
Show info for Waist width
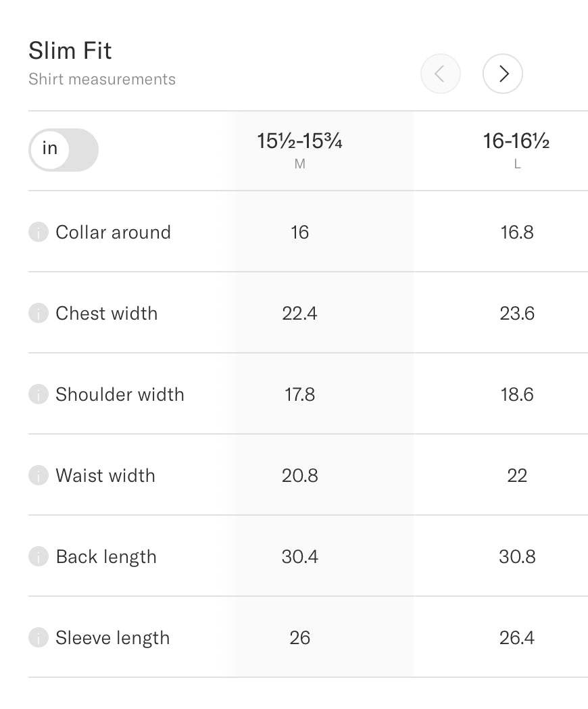(x=39, y=476)
